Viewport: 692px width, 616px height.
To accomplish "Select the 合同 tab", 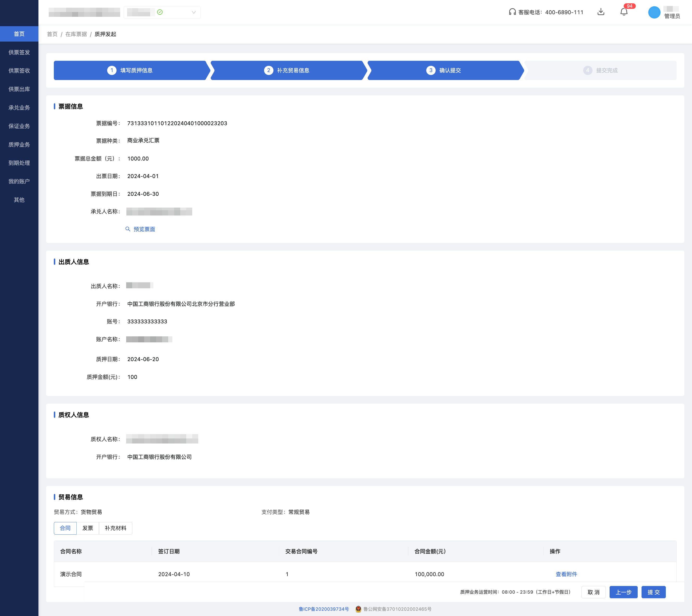I will [x=65, y=528].
